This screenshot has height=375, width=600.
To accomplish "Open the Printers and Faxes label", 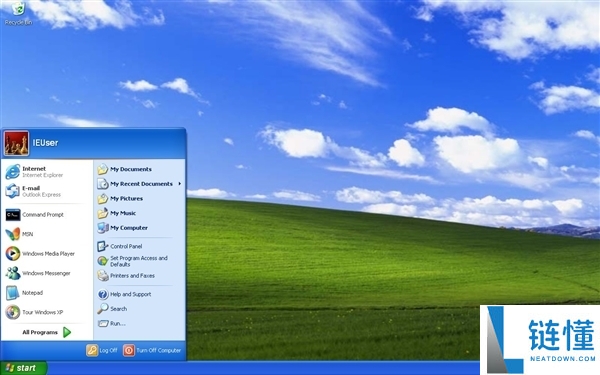I will click(x=132, y=276).
